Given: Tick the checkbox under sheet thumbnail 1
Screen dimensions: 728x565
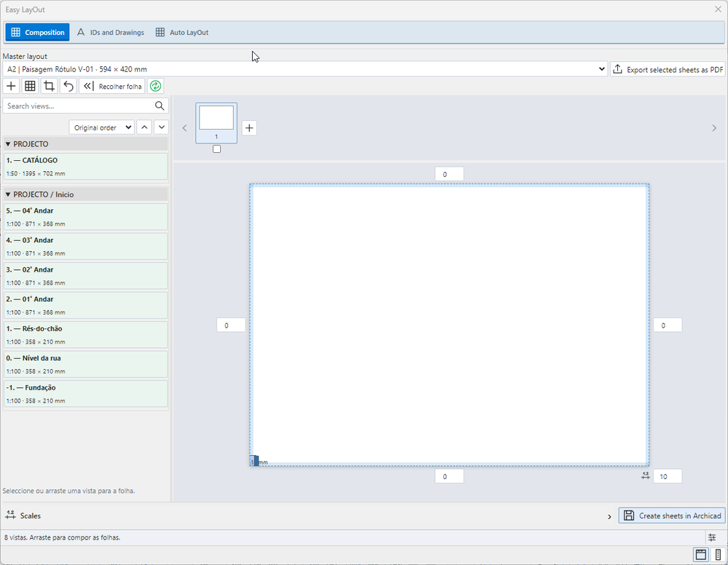Looking at the screenshot, I should (x=217, y=149).
